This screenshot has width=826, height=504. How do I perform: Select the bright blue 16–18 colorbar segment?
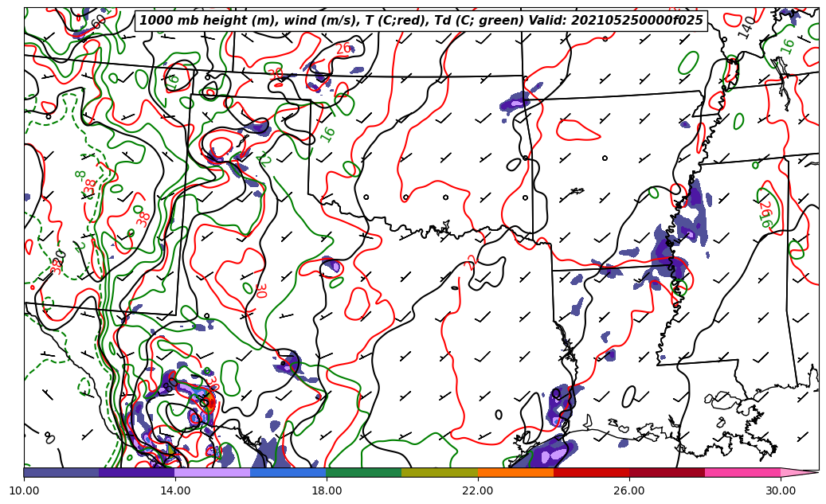[288, 472]
